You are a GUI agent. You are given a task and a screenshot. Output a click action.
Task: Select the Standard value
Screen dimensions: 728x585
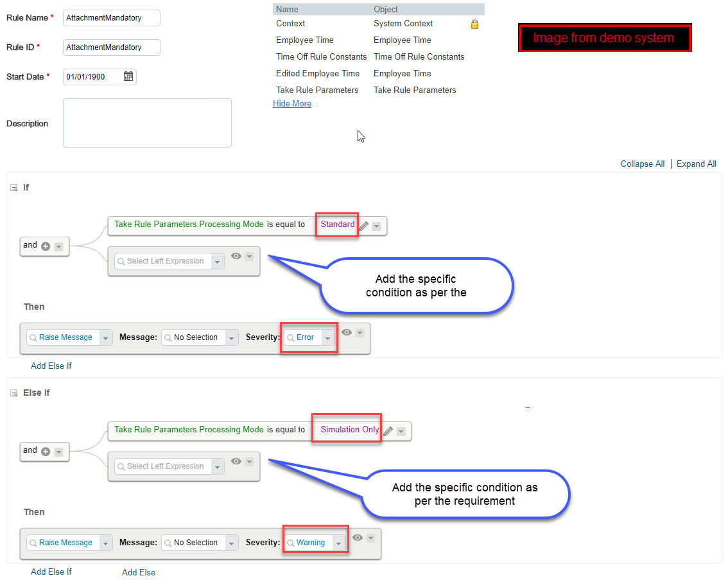point(338,224)
